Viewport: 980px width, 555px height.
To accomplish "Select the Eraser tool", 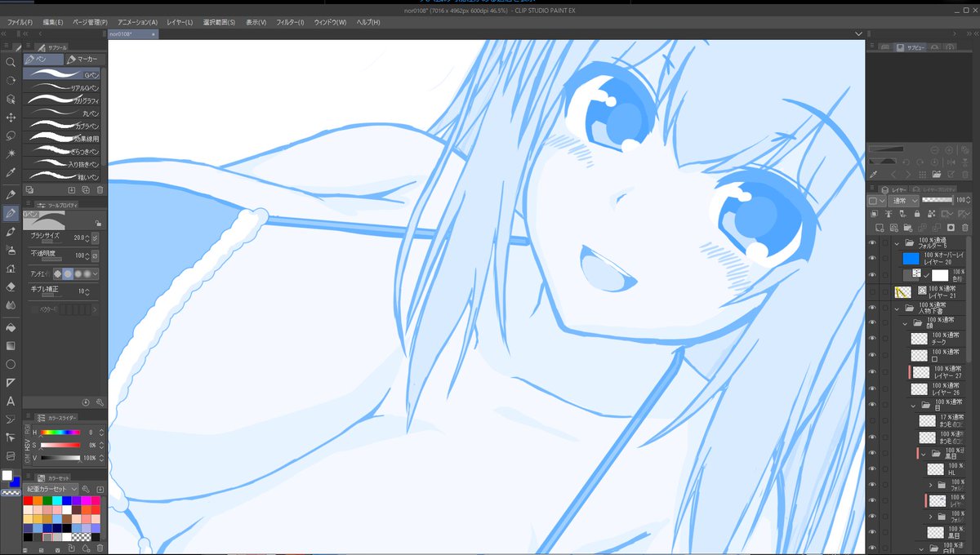I will [11, 286].
